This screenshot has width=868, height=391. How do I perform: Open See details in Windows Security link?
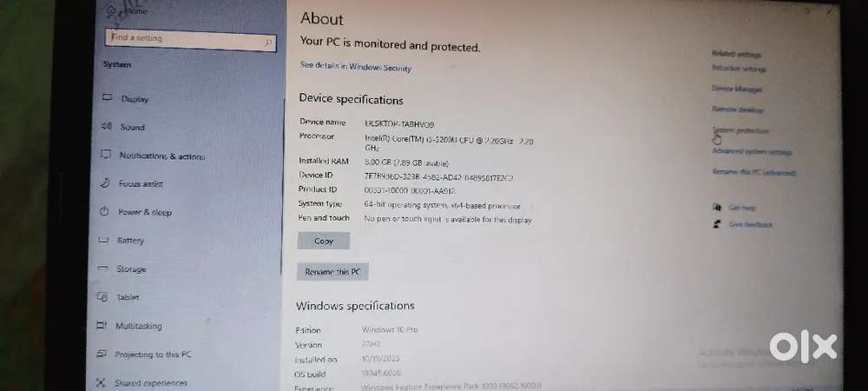tap(355, 66)
